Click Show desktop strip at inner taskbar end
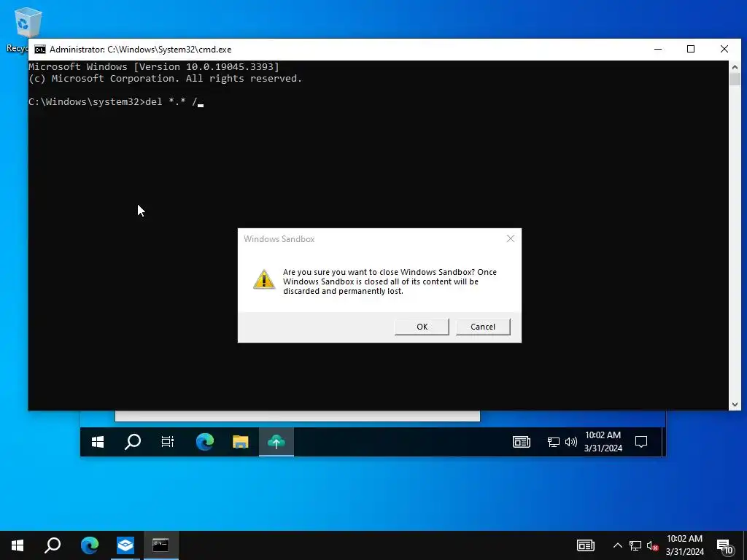This screenshot has height=560, width=747. click(663, 442)
